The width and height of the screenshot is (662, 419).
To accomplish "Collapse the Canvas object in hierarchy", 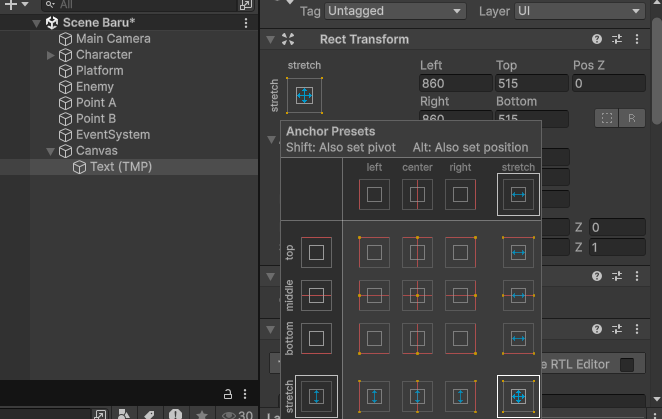I will [x=50, y=151].
